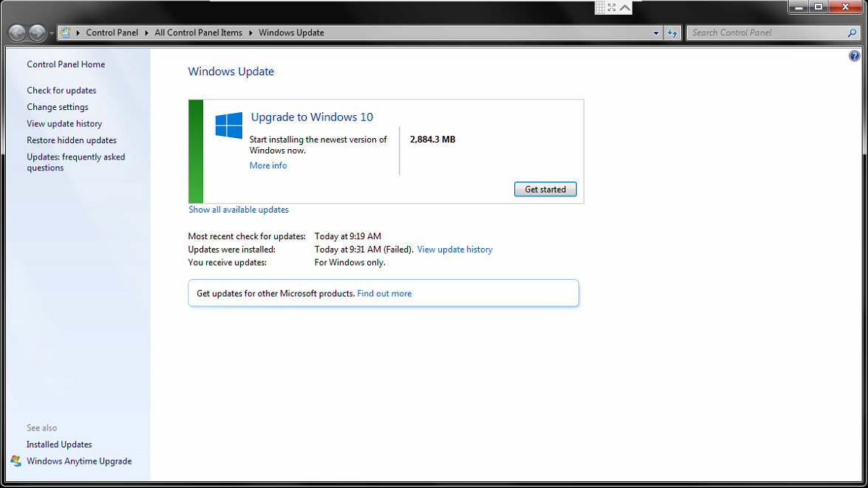This screenshot has width=868, height=488.
Task: Open address bar history dropdown
Action: click(656, 33)
